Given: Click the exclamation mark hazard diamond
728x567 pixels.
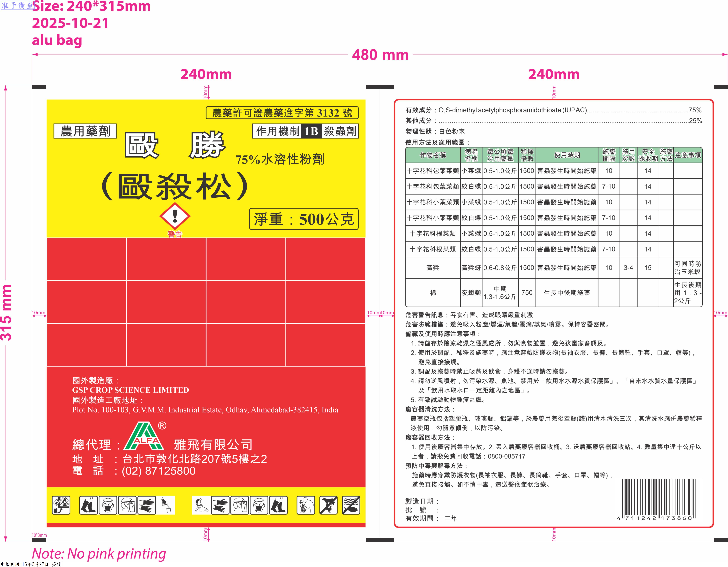Looking at the screenshot, I should [175, 216].
